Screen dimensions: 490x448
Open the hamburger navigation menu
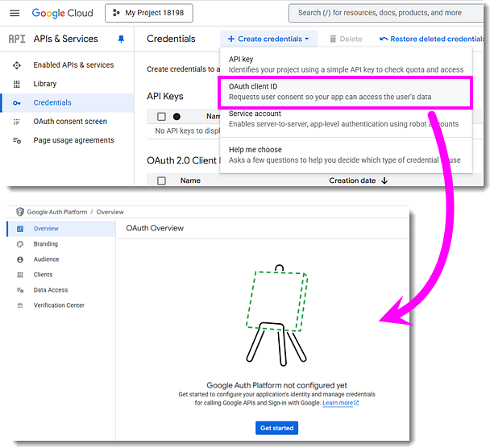[x=15, y=13]
